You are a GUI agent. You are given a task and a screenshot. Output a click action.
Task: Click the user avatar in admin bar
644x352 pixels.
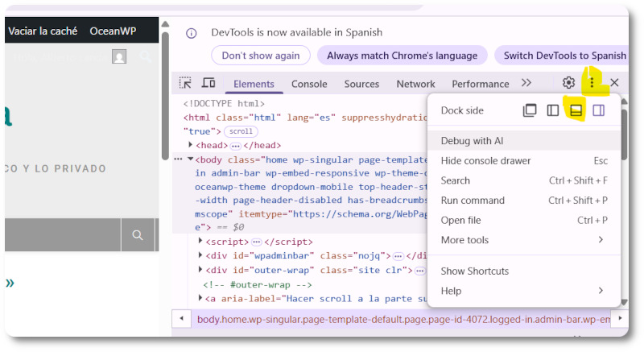119,56
